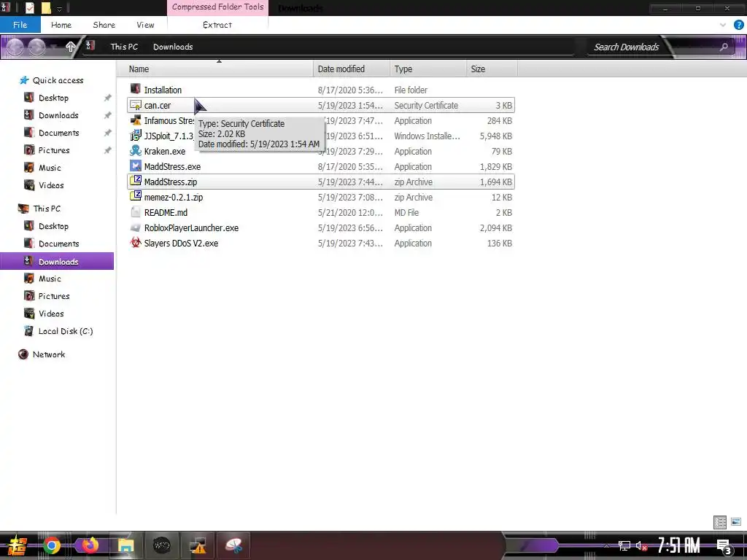Select highlighted Downloads under This PC
The image size is (747, 560).
click(x=57, y=261)
